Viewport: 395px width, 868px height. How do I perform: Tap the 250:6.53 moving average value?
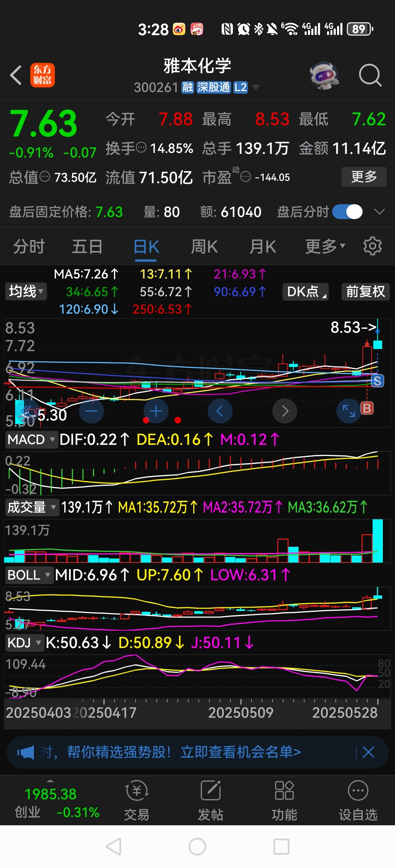coord(162,309)
